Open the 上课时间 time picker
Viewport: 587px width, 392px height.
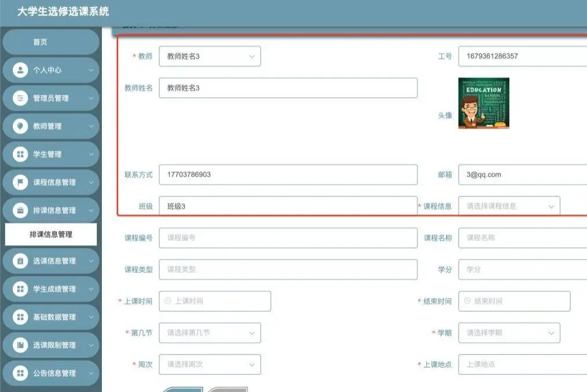[x=215, y=301]
